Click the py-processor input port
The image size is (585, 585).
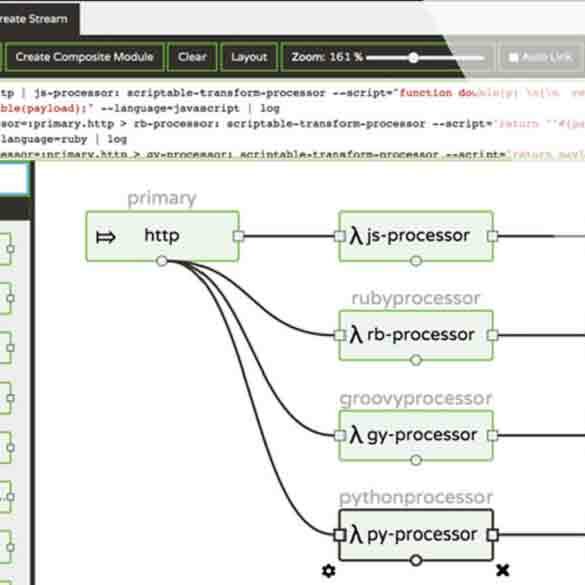(x=340, y=535)
